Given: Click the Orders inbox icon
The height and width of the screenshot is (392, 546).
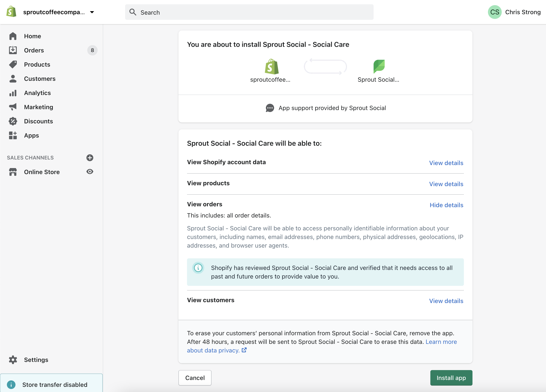Looking at the screenshot, I should [13, 50].
